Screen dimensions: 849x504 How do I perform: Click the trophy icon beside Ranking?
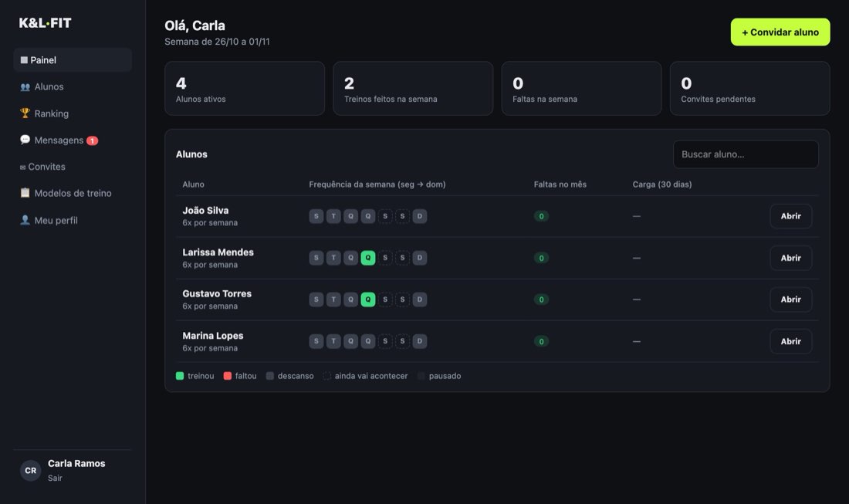point(25,113)
